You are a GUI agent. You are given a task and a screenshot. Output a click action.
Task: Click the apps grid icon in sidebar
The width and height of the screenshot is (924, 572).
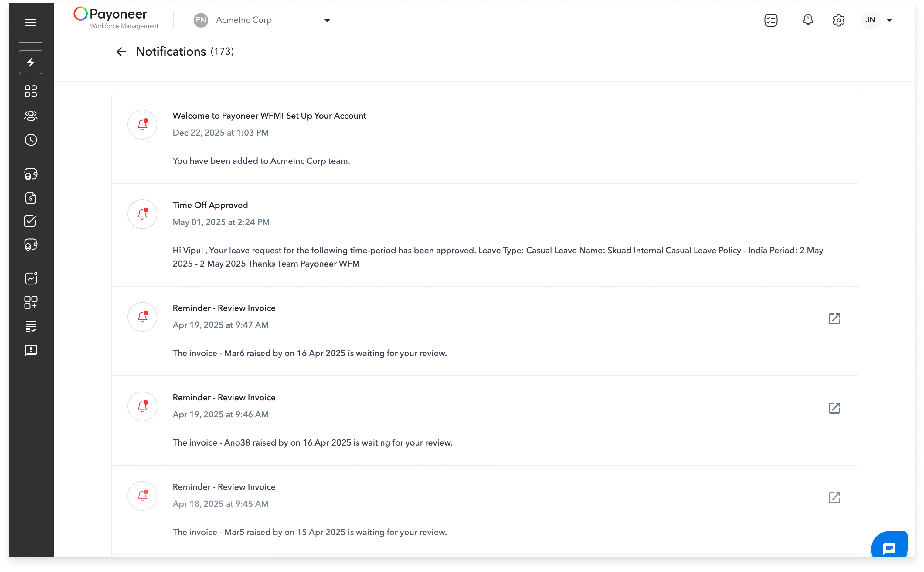click(x=31, y=91)
